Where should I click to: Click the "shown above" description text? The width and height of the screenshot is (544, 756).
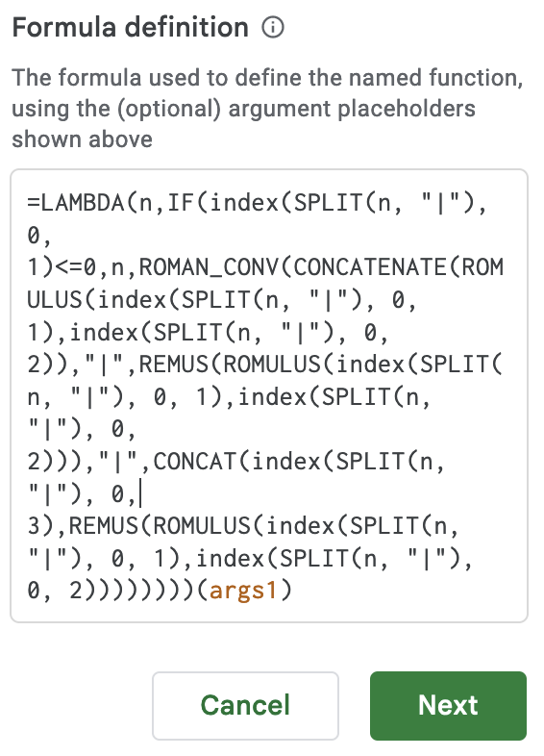[83, 139]
